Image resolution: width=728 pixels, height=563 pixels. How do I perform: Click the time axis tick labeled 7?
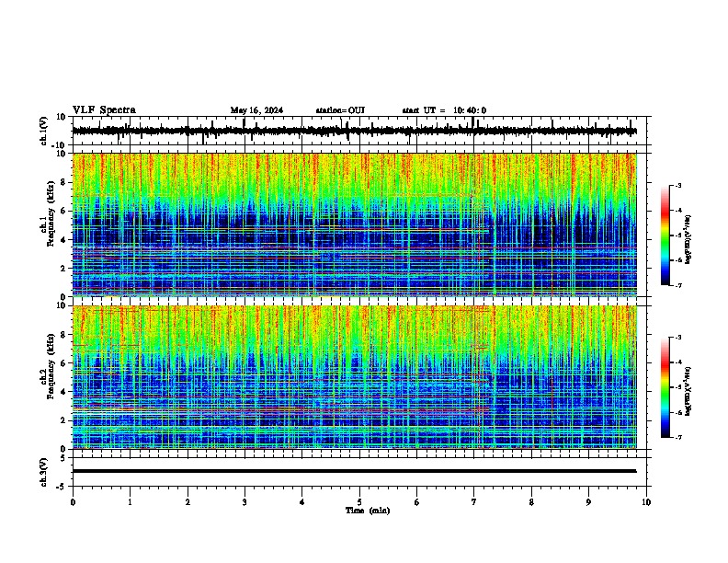474,502
